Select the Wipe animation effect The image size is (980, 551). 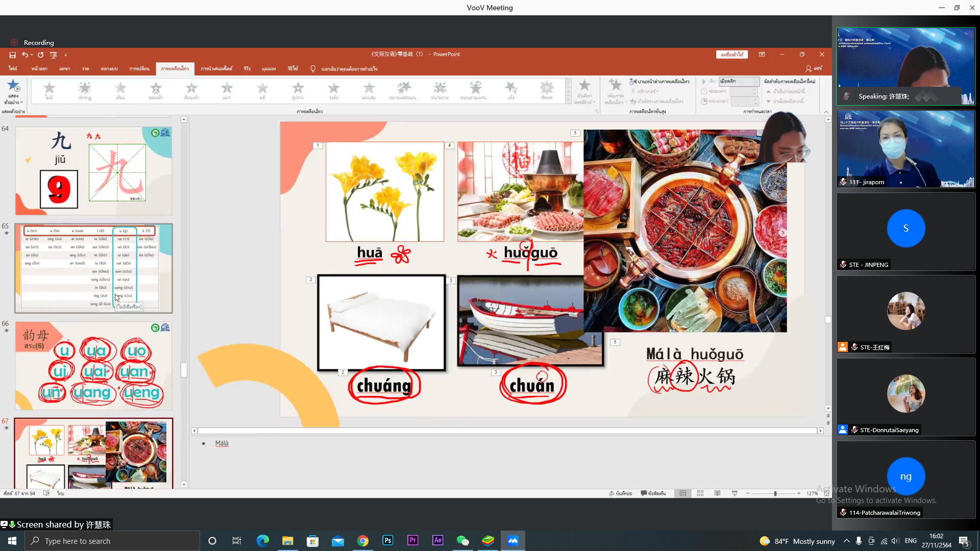[262, 90]
